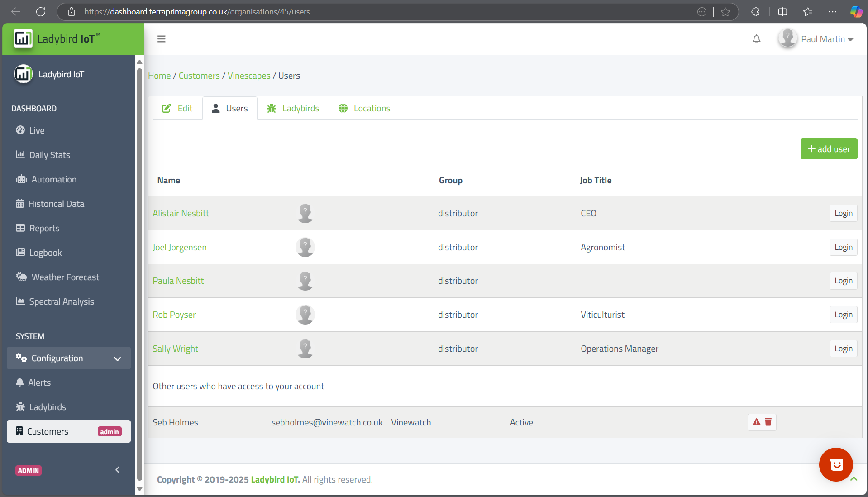
Task: Toggle the hamburger sidebar menu
Action: coord(161,39)
